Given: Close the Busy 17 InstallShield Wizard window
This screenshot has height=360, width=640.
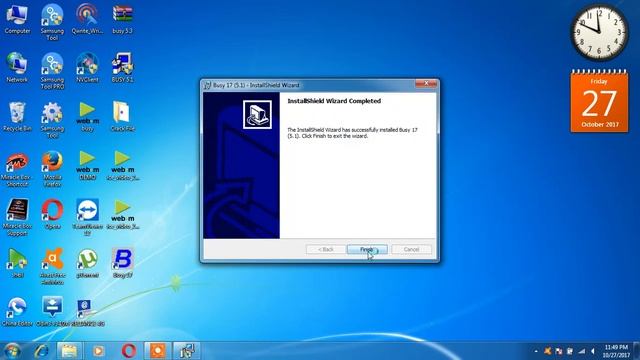Looking at the screenshot, I should (426, 83).
